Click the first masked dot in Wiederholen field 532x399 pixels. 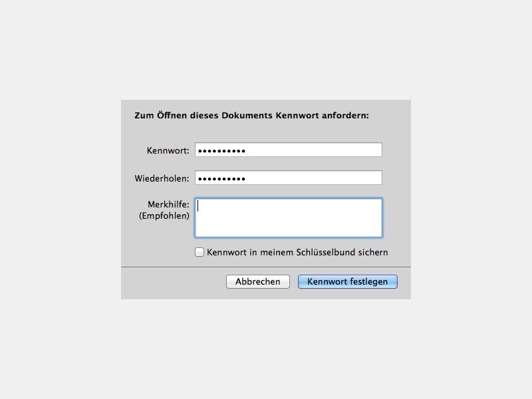pos(200,179)
